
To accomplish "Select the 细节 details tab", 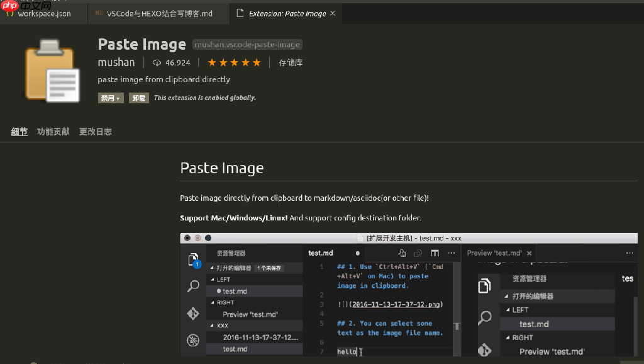I will coord(19,132).
